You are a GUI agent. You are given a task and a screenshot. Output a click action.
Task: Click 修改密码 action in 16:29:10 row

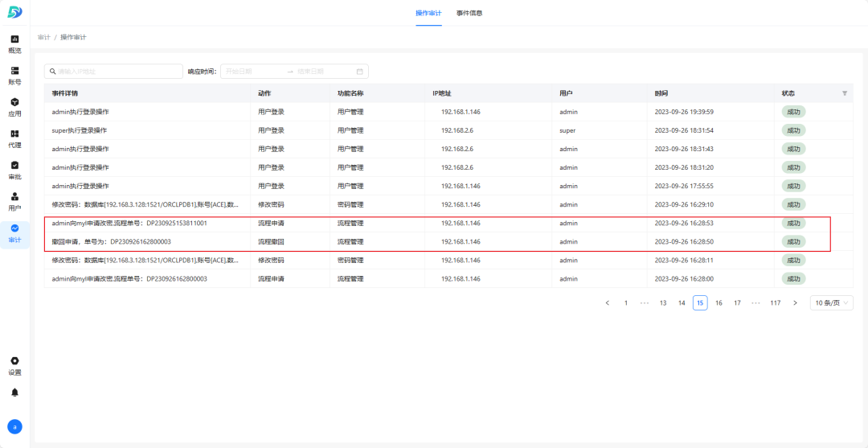[x=272, y=204]
